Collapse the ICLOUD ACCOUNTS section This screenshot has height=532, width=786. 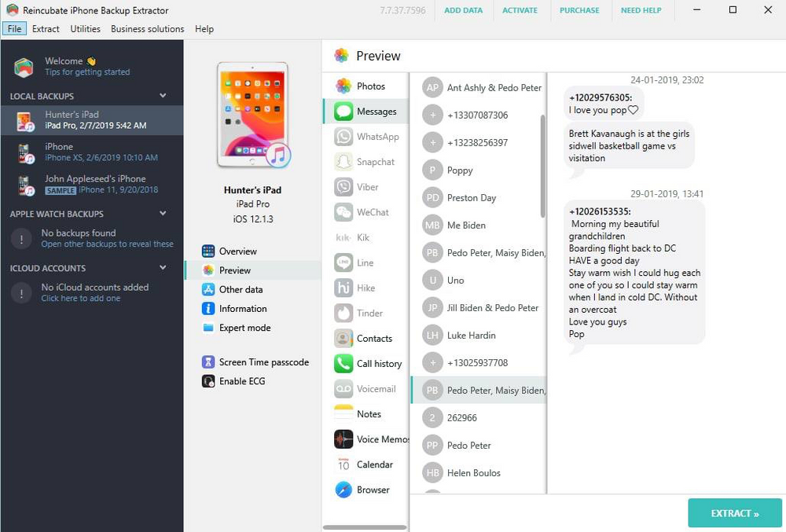point(164,266)
